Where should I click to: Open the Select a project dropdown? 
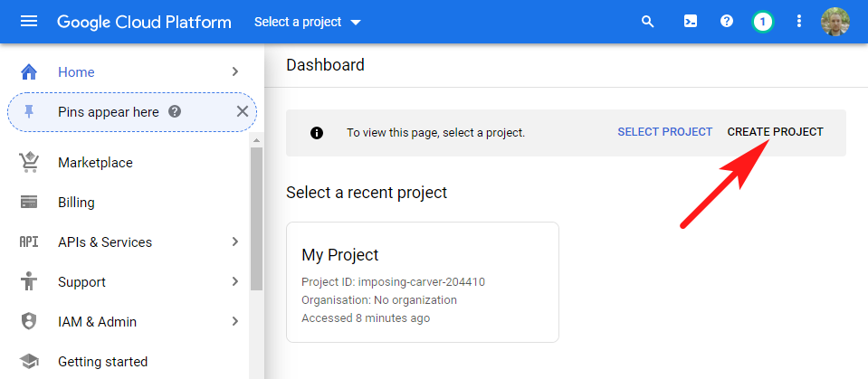307,22
